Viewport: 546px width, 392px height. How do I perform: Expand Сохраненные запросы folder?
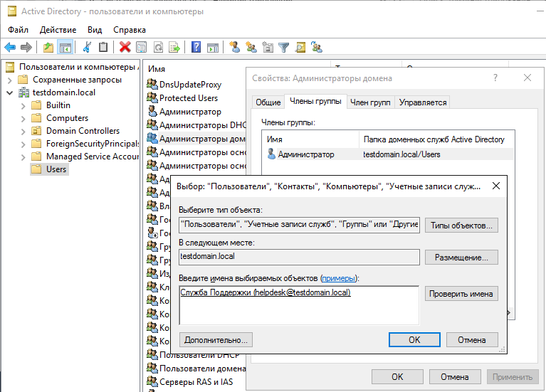(x=9, y=80)
